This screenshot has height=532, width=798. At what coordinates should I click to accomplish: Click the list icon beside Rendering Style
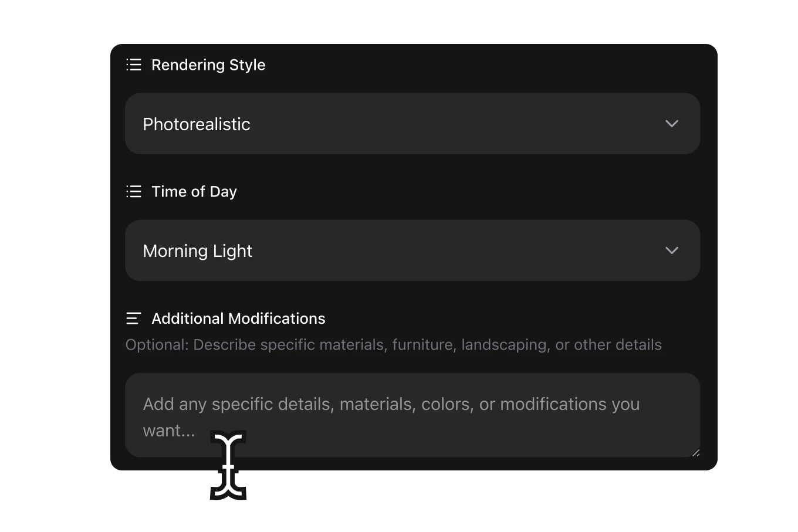pyautogui.click(x=134, y=65)
